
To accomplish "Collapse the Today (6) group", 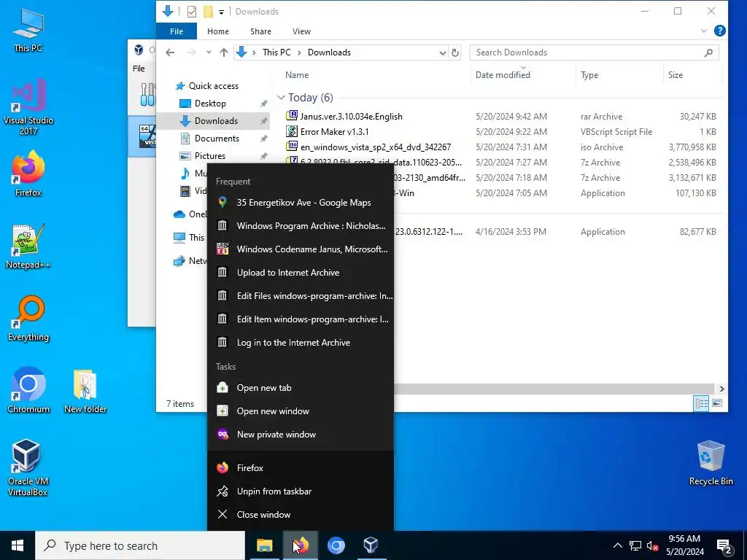I will click(281, 98).
